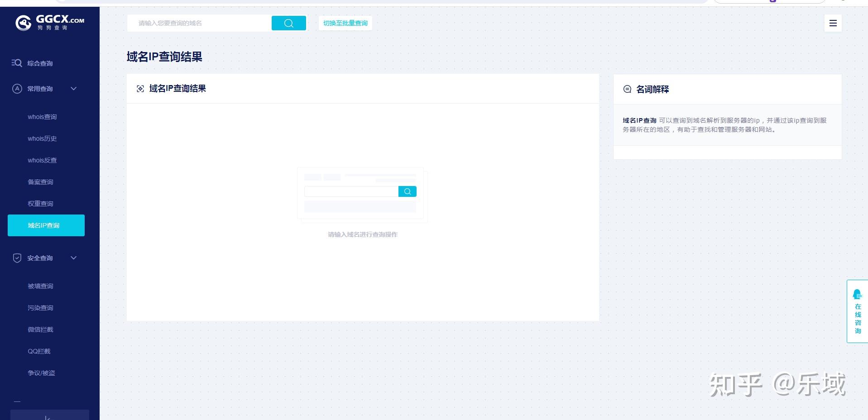Collapse the 常用查询 menu chevron
The height and width of the screenshot is (420, 868).
74,88
